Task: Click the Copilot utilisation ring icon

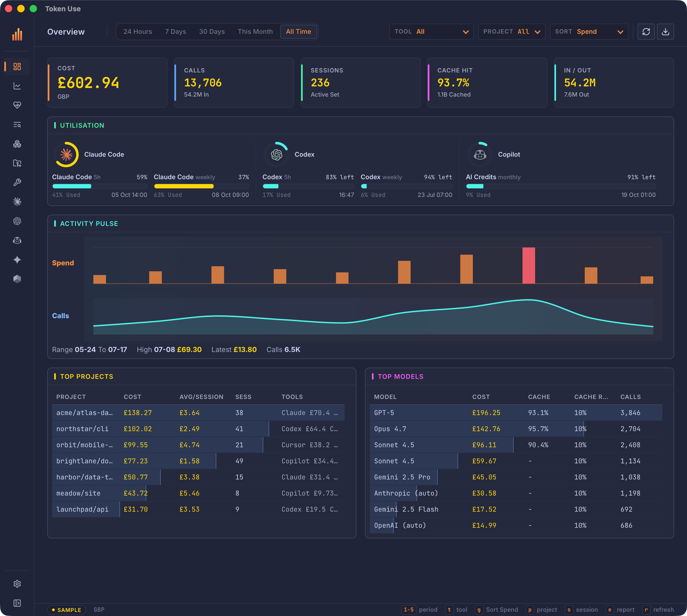Action: point(480,154)
